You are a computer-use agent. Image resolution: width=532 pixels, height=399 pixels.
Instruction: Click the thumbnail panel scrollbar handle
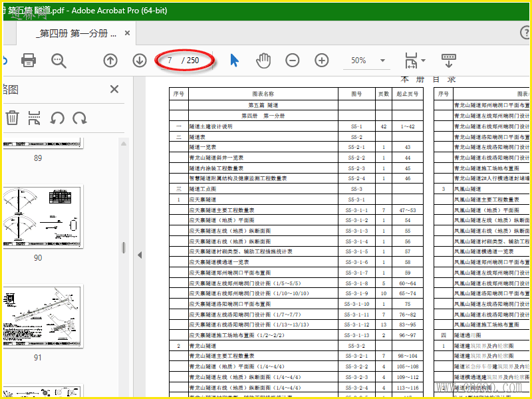pyautogui.click(x=124, y=247)
